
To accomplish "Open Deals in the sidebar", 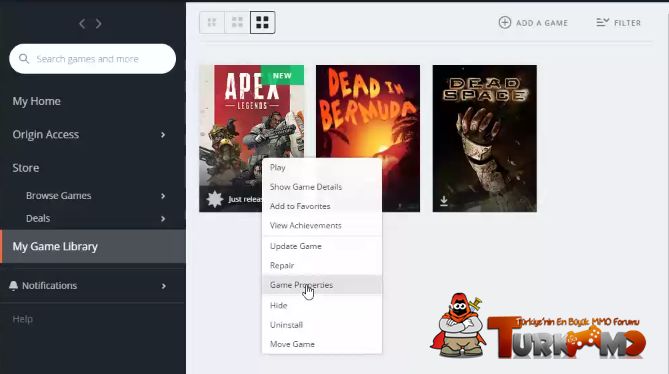I will [x=38, y=218].
